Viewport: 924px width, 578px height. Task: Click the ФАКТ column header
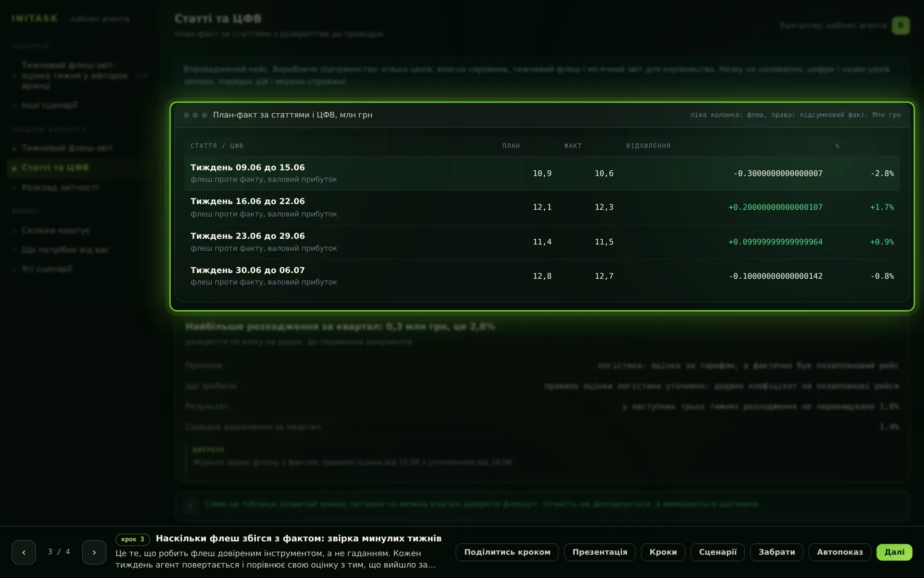(x=573, y=146)
